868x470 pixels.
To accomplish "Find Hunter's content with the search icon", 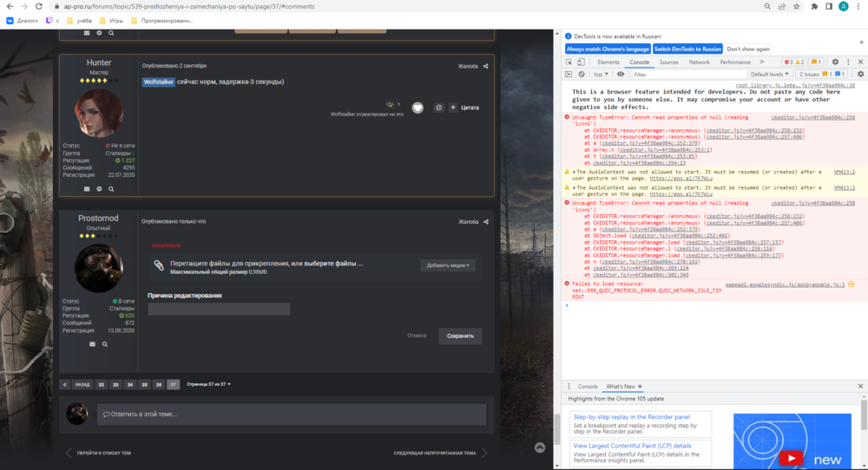I will tap(111, 189).
